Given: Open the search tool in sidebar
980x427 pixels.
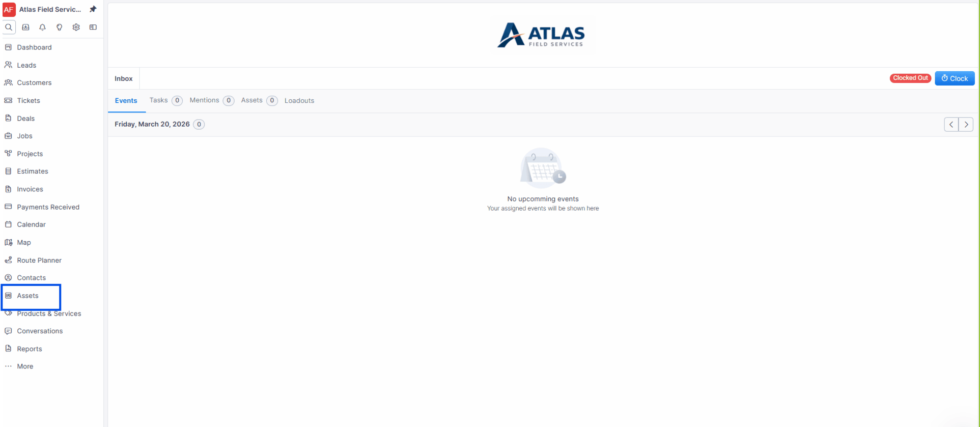Looking at the screenshot, I should tap(9, 27).
